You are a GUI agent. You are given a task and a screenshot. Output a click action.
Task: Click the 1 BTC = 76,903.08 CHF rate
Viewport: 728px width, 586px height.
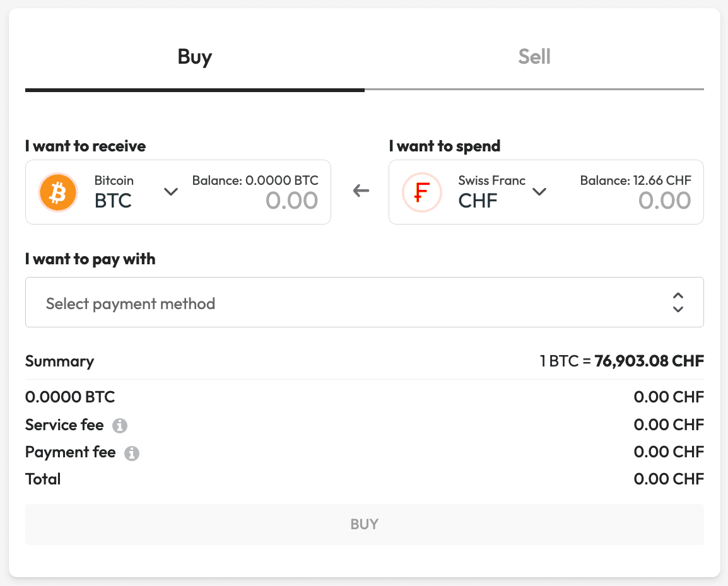tap(621, 361)
